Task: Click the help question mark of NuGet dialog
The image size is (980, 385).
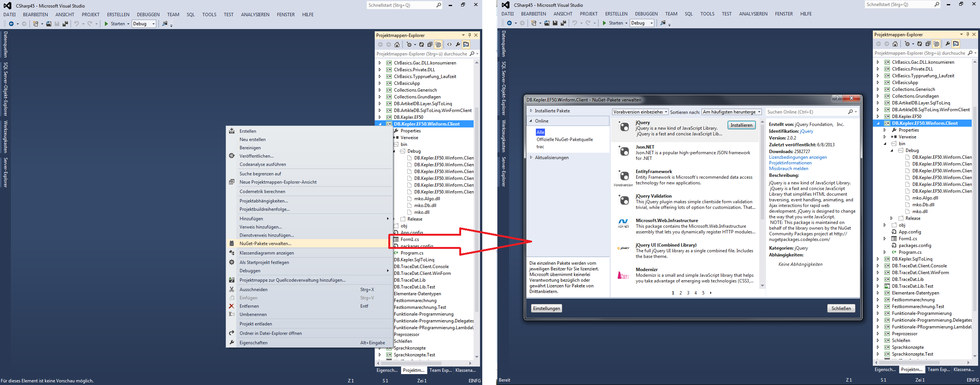Action: point(837,98)
